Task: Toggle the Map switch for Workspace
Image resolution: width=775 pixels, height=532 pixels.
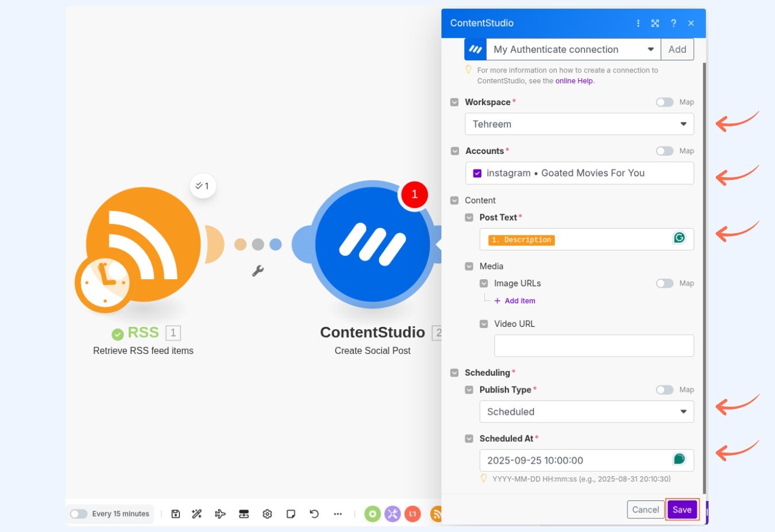Action: click(665, 102)
